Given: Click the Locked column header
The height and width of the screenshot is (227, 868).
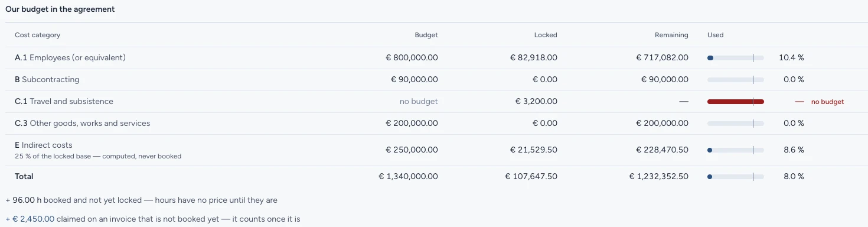Looking at the screenshot, I should [546, 35].
